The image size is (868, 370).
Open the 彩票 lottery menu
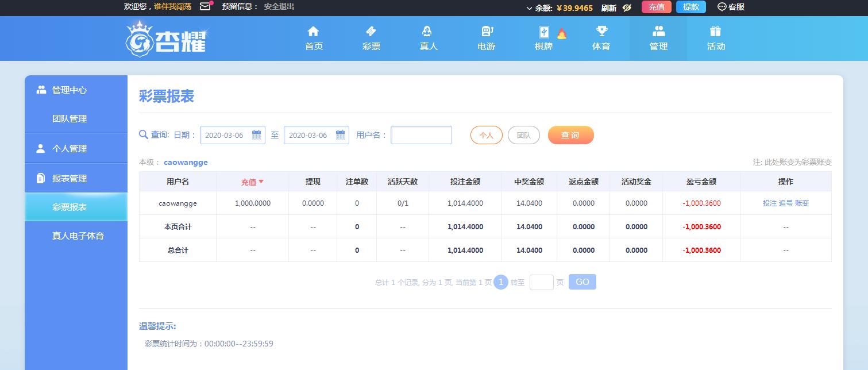(371, 38)
